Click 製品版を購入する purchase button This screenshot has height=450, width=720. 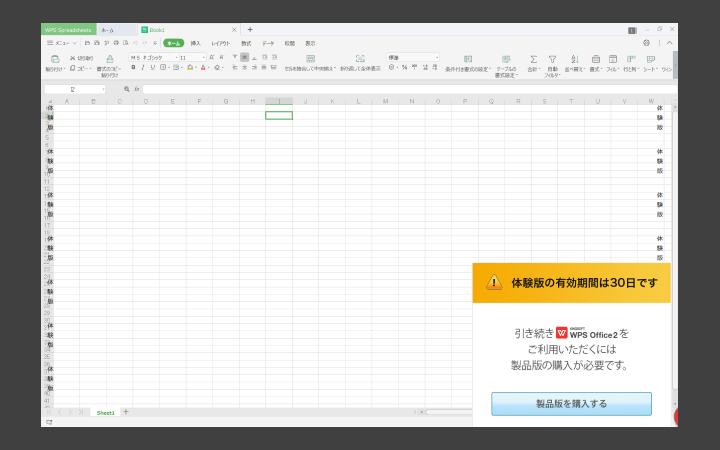point(571,404)
